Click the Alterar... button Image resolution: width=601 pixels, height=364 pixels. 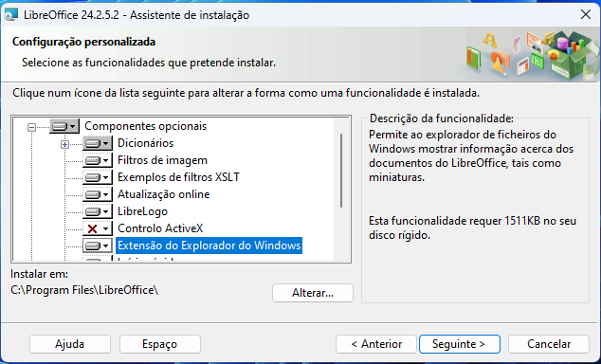(x=313, y=293)
